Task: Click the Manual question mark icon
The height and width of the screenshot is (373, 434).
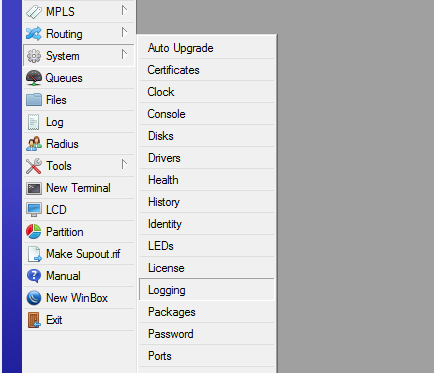Action: point(34,276)
